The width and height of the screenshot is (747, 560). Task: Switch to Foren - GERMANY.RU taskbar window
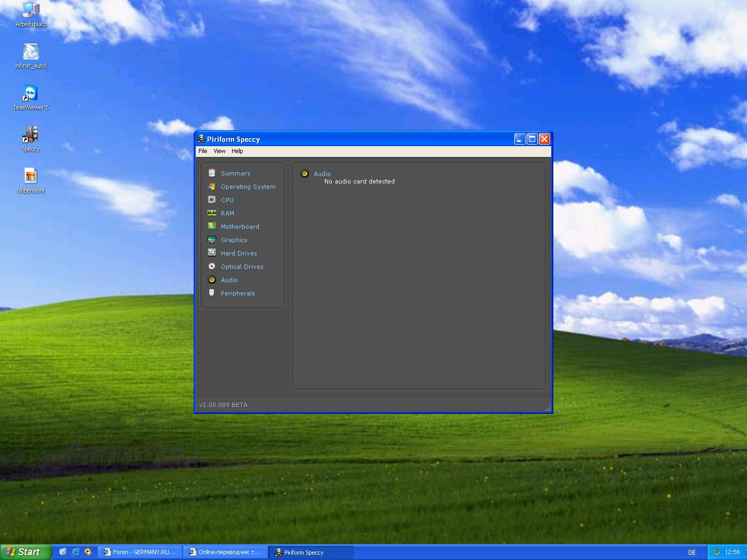[x=140, y=552]
